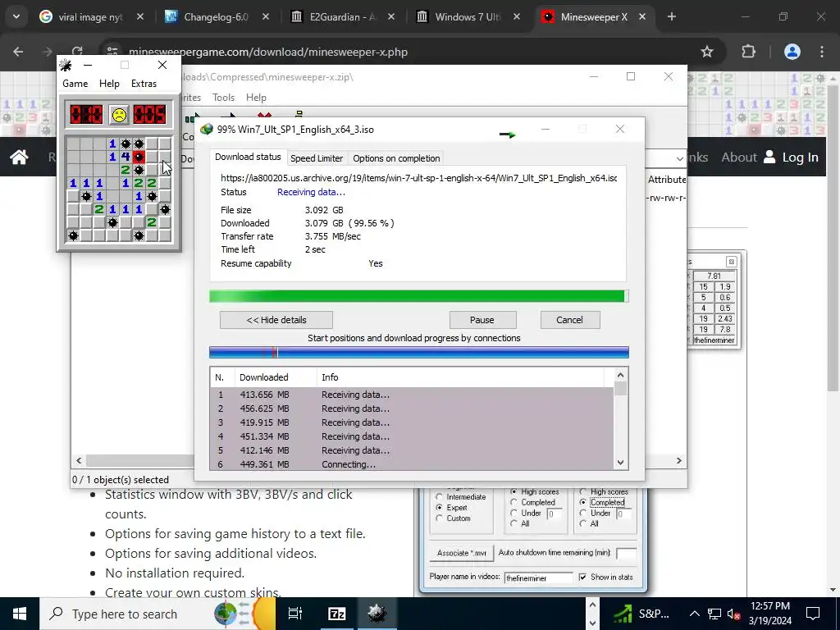Select the unselected Completed radio without dotted outline

[x=514, y=502]
